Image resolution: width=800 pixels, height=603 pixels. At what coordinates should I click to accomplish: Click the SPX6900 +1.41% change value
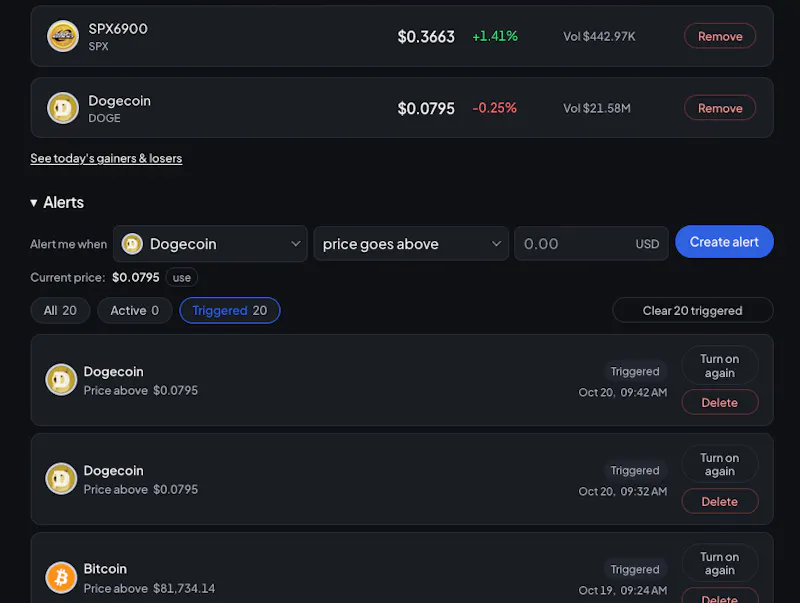point(494,36)
